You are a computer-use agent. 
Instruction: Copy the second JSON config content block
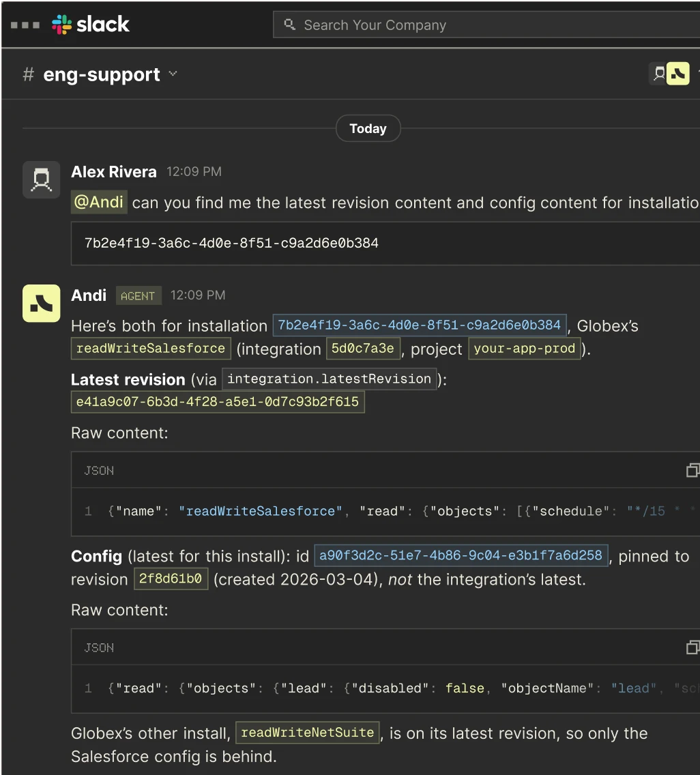tap(692, 647)
